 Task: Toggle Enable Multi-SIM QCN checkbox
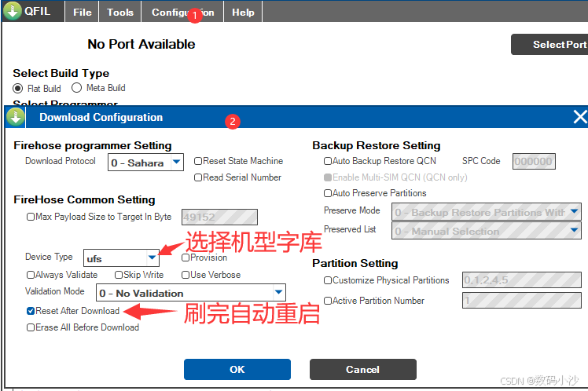click(x=328, y=177)
